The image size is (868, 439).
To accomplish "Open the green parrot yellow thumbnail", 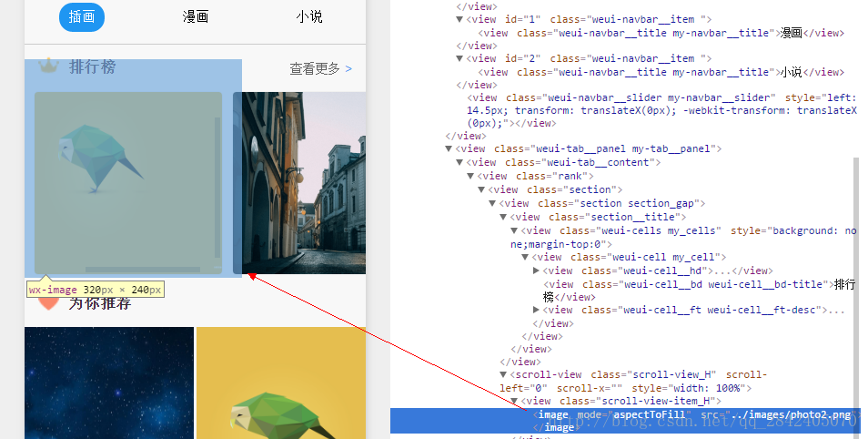I will (x=281, y=383).
